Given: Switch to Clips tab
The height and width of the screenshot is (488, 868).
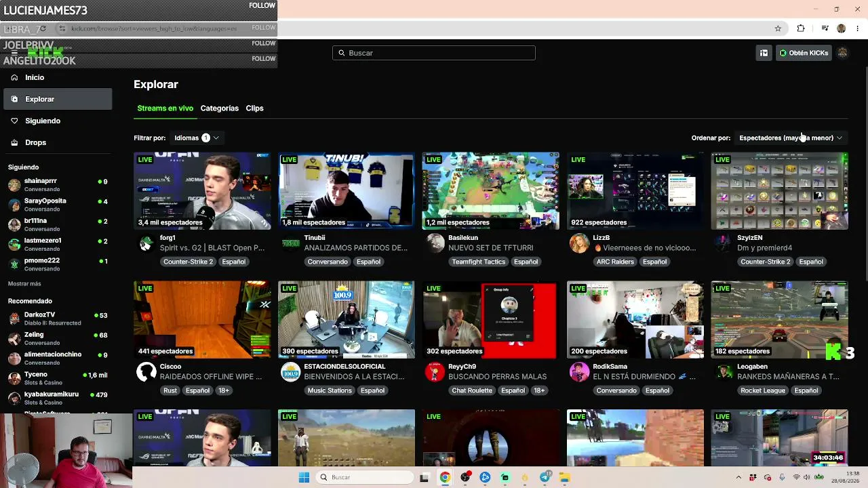Looking at the screenshot, I should click(x=255, y=108).
